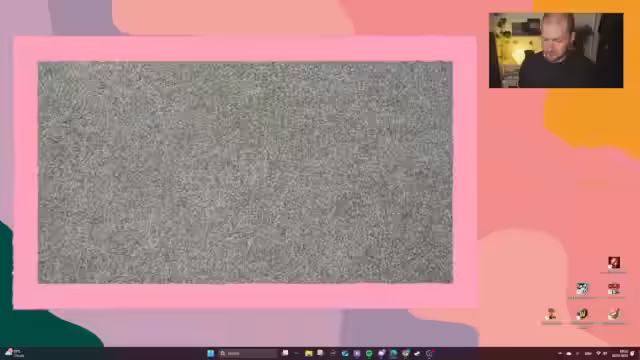Click the gray doodle artwork image
640x360 pixels.
click(x=245, y=172)
